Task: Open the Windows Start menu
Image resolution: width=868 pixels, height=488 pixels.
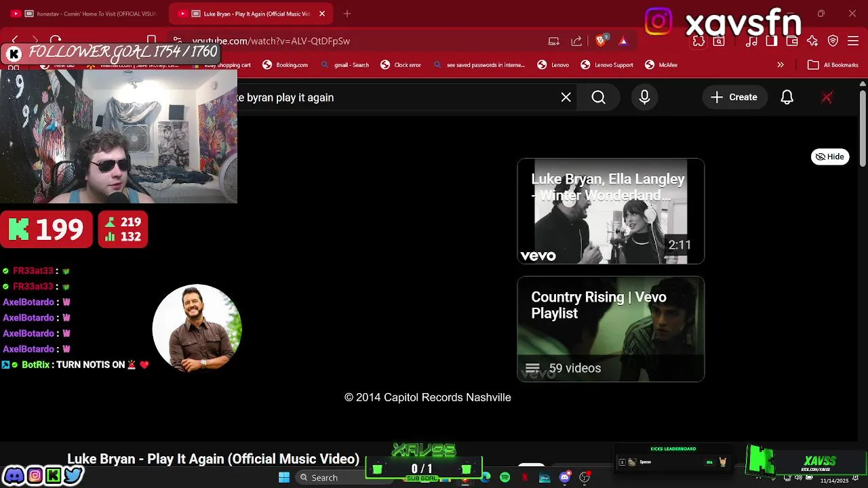Action: tap(284, 478)
